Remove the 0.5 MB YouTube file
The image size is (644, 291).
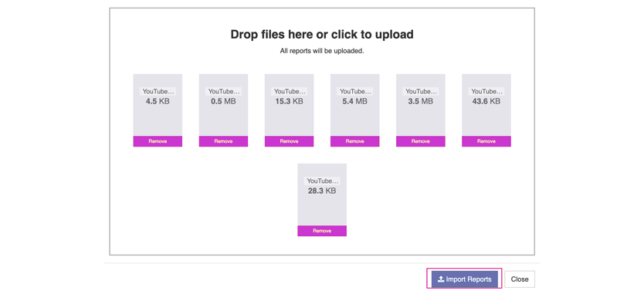[223, 141]
